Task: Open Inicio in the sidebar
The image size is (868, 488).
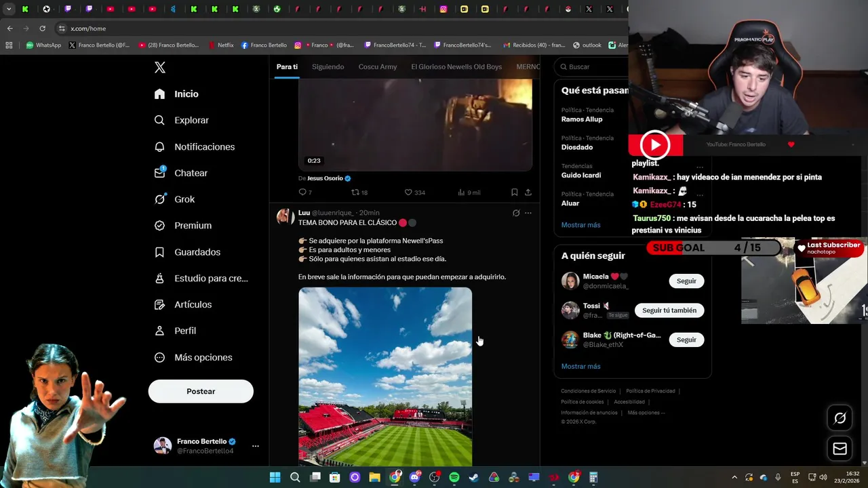Action: click(x=176, y=94)
